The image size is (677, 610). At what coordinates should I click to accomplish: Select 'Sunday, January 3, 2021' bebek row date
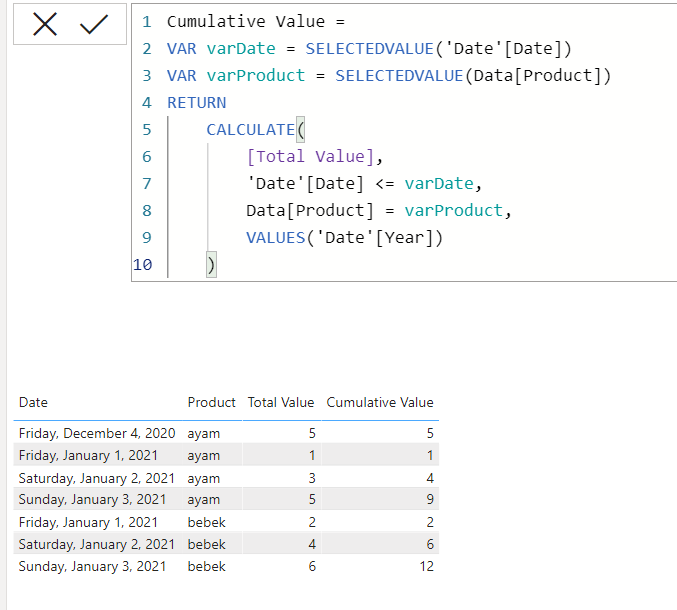(92, 566)
